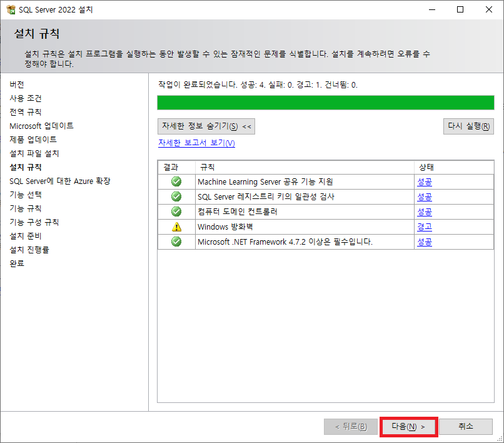Image resolution: width=504 pixels, height=443 pixels.
Task: Select 버전 step in sidebar
Action: tap(17, 84)
